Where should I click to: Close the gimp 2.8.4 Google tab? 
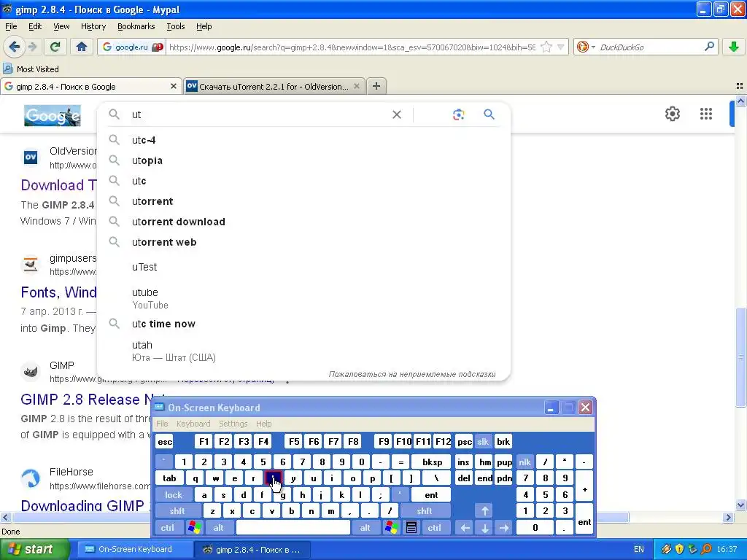(x=174, y=86)
